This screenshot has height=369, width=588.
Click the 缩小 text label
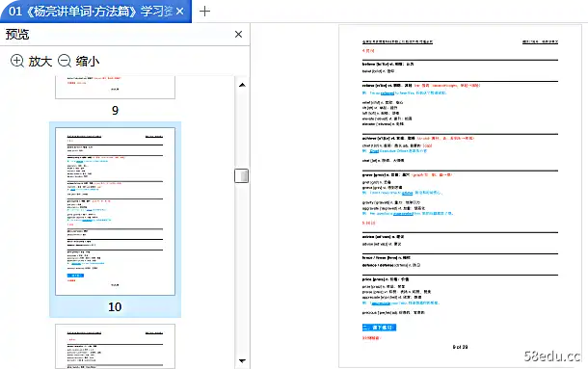point(88,61)
